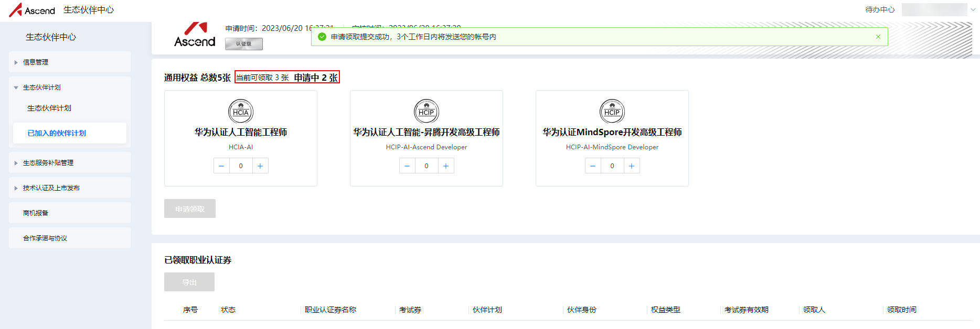Open 合作承诺与协议 in the sidebar

click(70, 238)
